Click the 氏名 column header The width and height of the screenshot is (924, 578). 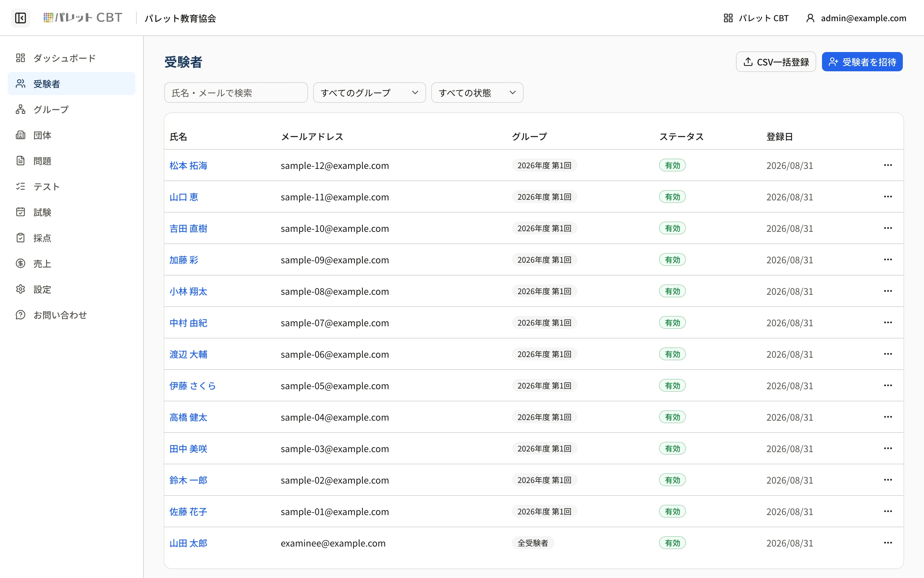point(178,136)
